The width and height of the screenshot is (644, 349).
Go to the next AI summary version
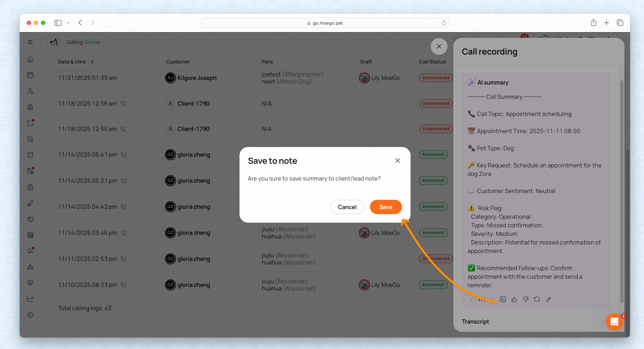[492, 299]
